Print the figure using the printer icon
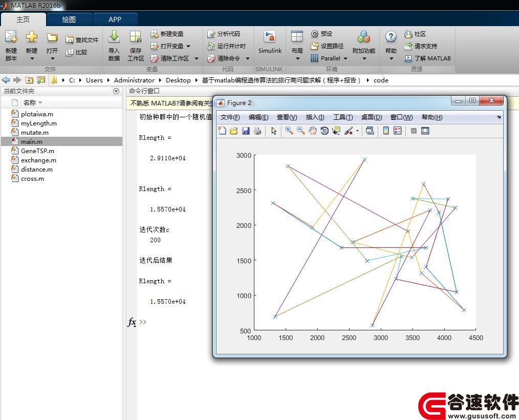The width and height of the screenshot is (519, 420). (x=257, y=131)
